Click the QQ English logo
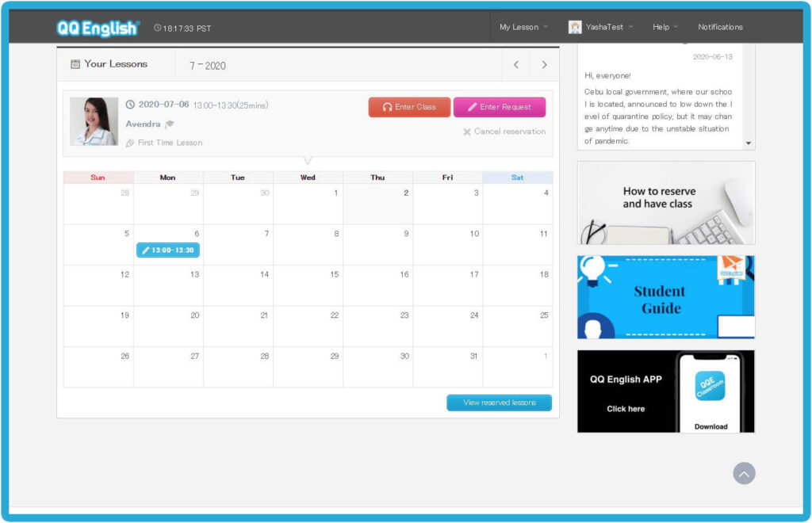Screen dimensions: 812x523 (x=98, y=28)
